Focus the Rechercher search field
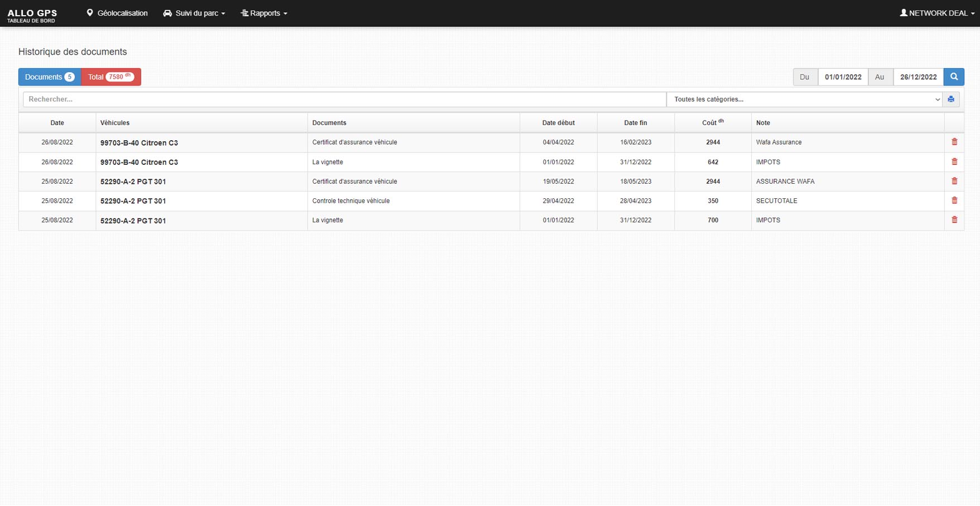 coord(344,99)
